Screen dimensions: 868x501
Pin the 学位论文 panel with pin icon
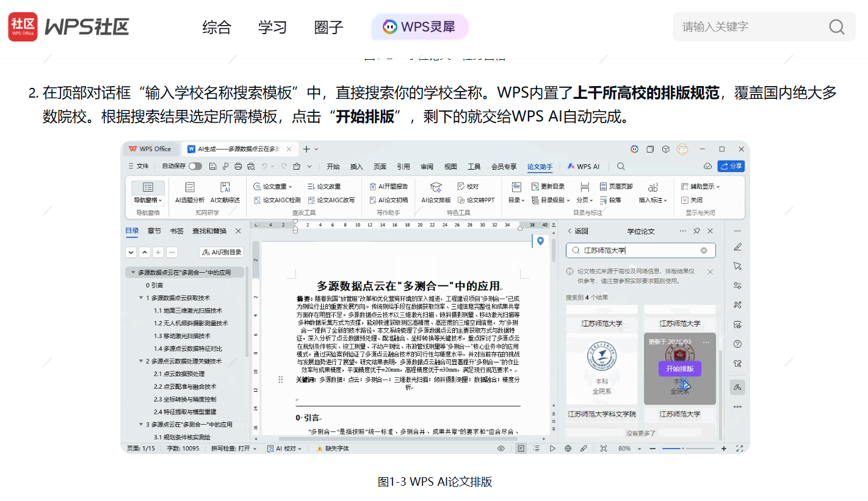[696, 231]
